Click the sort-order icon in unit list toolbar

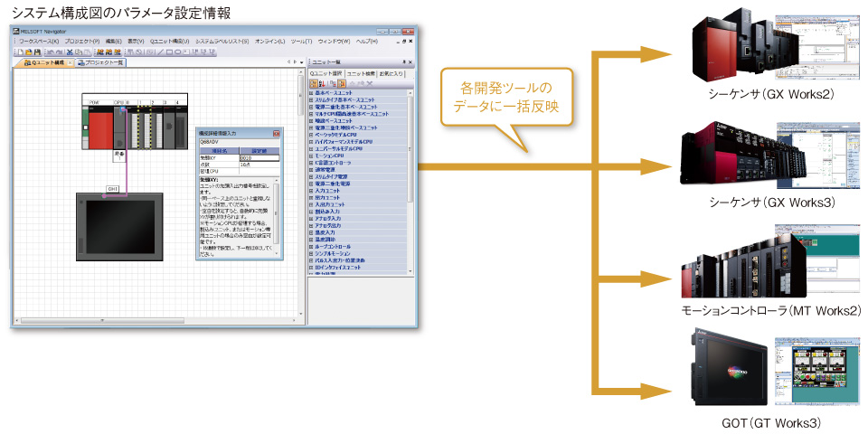tap(322, 83)
